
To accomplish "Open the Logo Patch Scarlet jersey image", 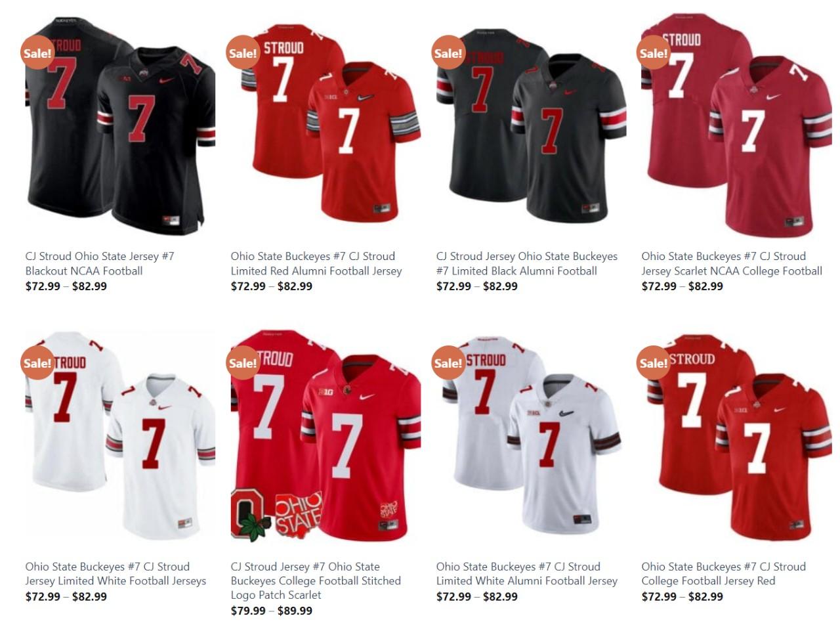I will point(325,435).
